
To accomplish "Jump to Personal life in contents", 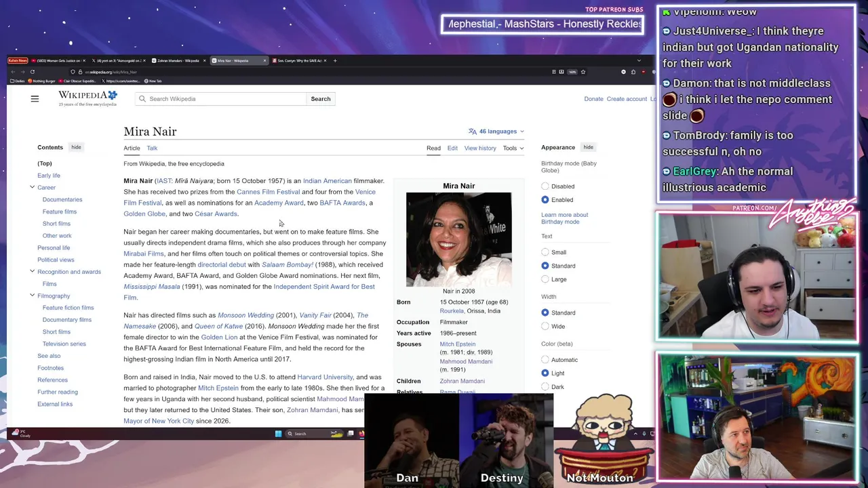I will tap(54, 247).
